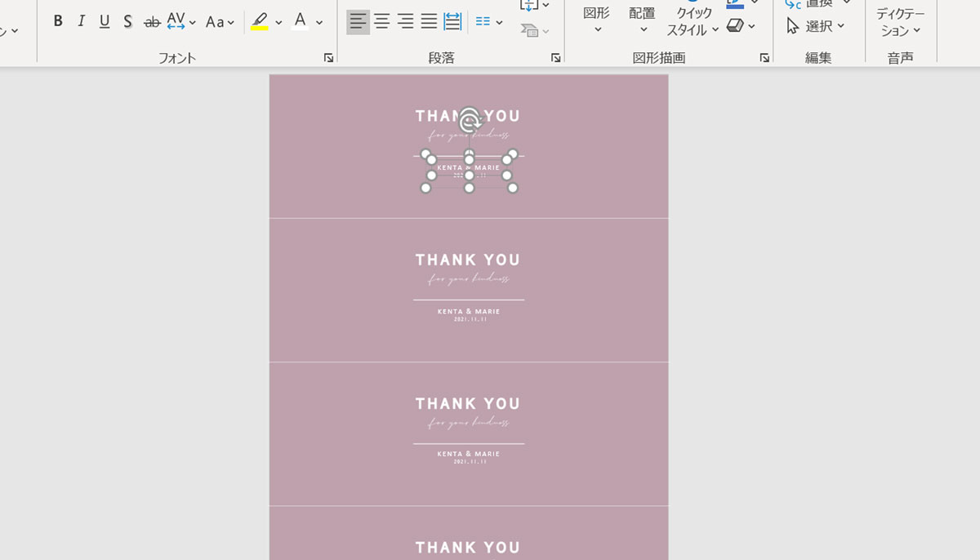980x560 pixels.
Task: Open the 選択 select dropdown
Action: 815,26
